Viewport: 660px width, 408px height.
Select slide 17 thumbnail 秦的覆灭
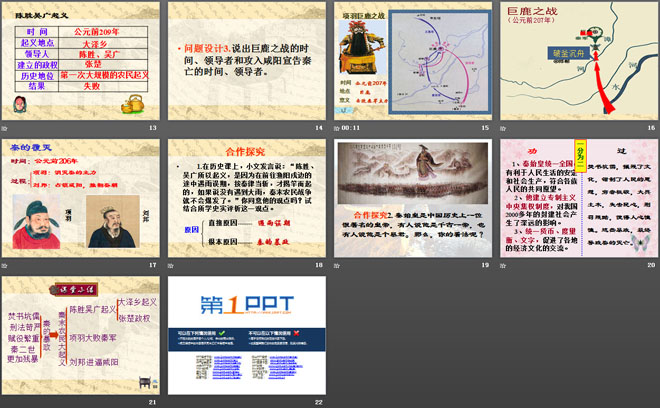[x=81, y=198]
